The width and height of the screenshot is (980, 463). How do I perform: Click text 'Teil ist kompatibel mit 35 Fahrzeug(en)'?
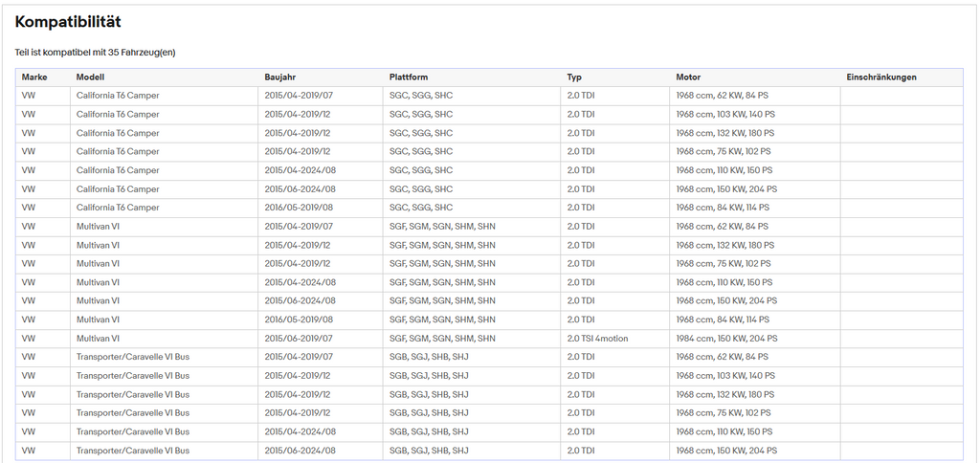point(95,53)
